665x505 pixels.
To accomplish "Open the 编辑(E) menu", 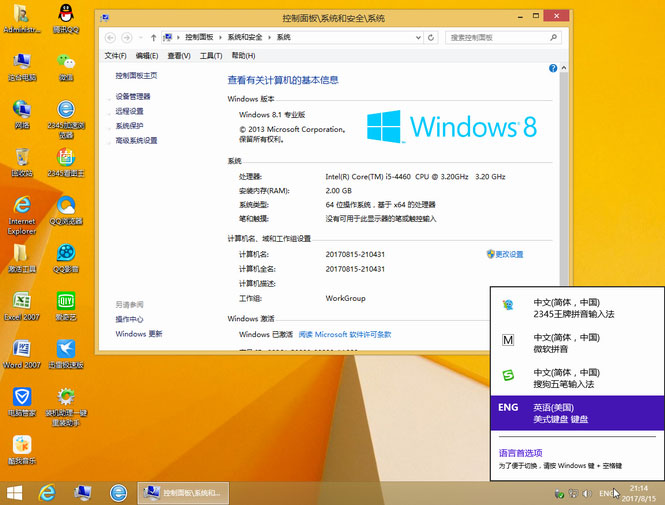I will [x=147, y=56].
